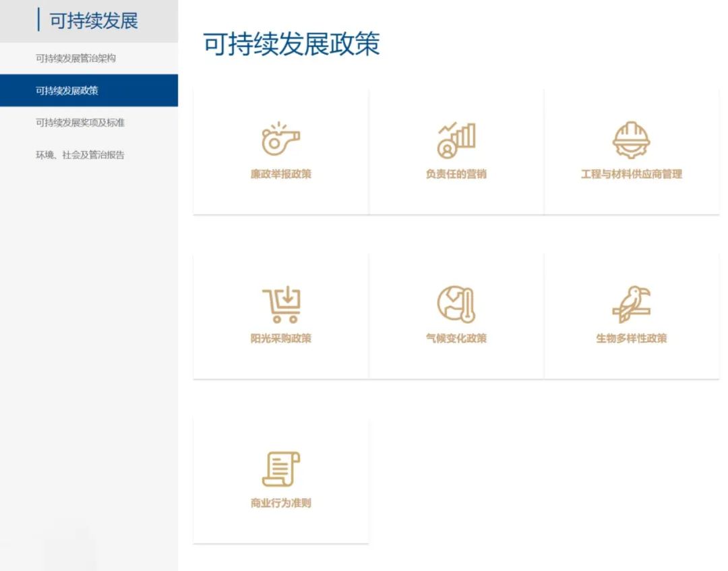
Task: Navigate to 可持续发展奖项及标准 in sidebar
Action: [x=80, y=123]
